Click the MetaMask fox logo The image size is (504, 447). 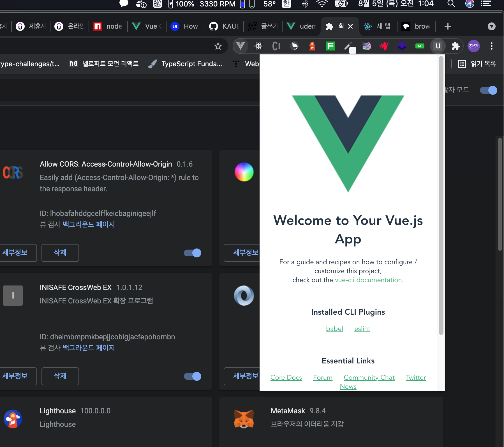click(244, 419)
